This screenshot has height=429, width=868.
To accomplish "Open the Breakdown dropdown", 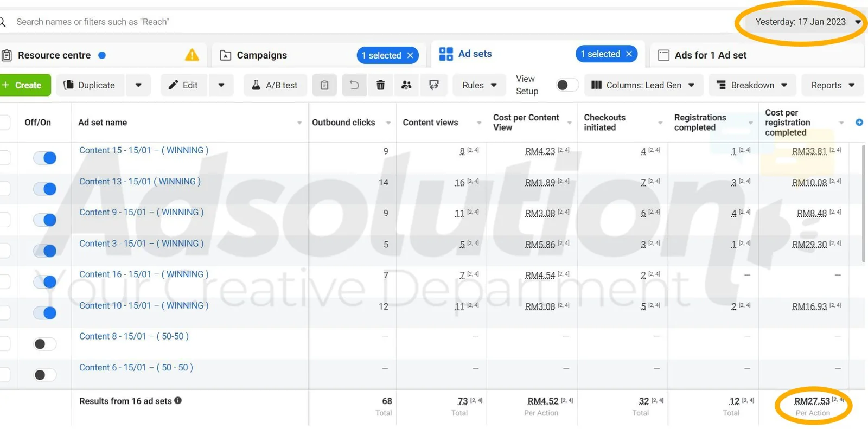I will tap(752, 85).
